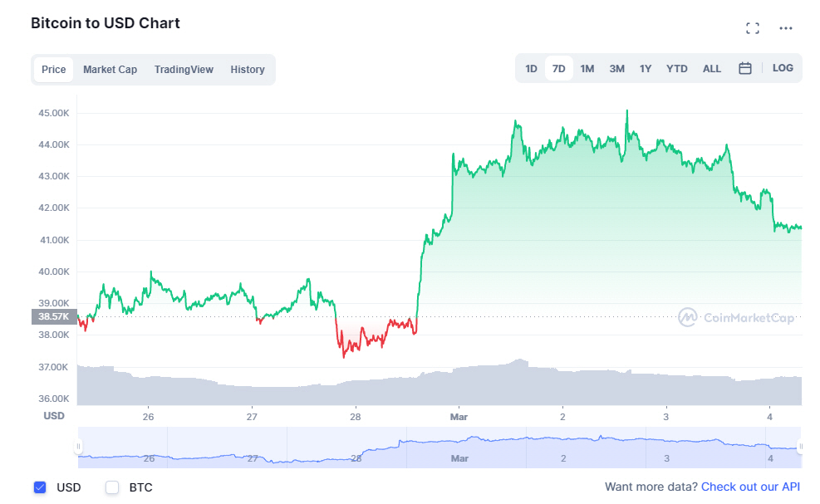Open the three-dot more options menu
Screen dimensions: 820x504
[786, 28]
